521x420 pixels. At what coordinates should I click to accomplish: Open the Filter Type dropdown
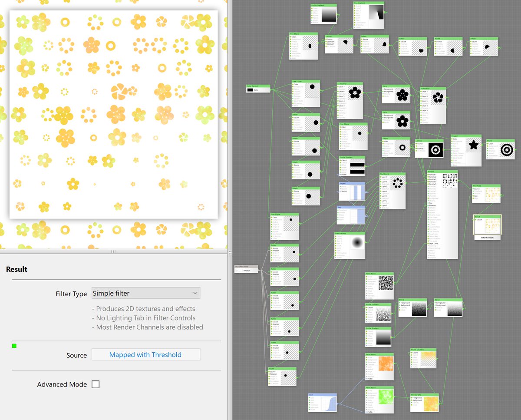(x=145, y=293)
